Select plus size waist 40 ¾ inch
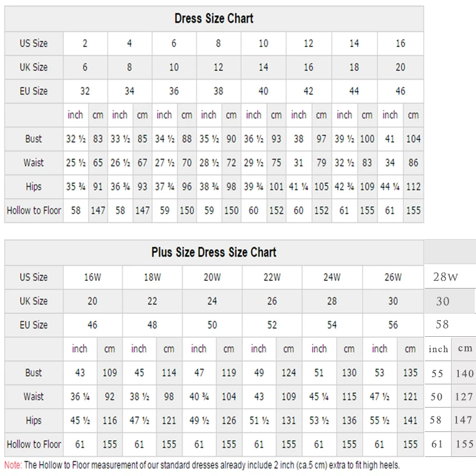476x476 pixels. [199, 396]
